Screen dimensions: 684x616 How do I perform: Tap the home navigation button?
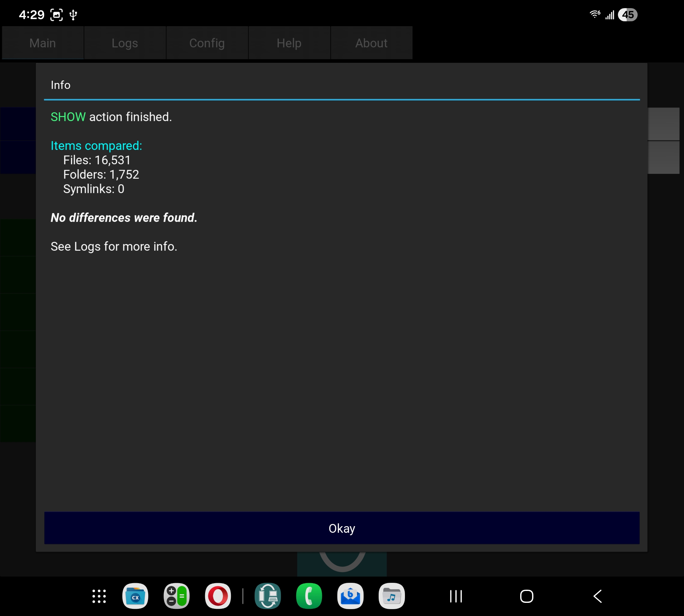(526, 596)
